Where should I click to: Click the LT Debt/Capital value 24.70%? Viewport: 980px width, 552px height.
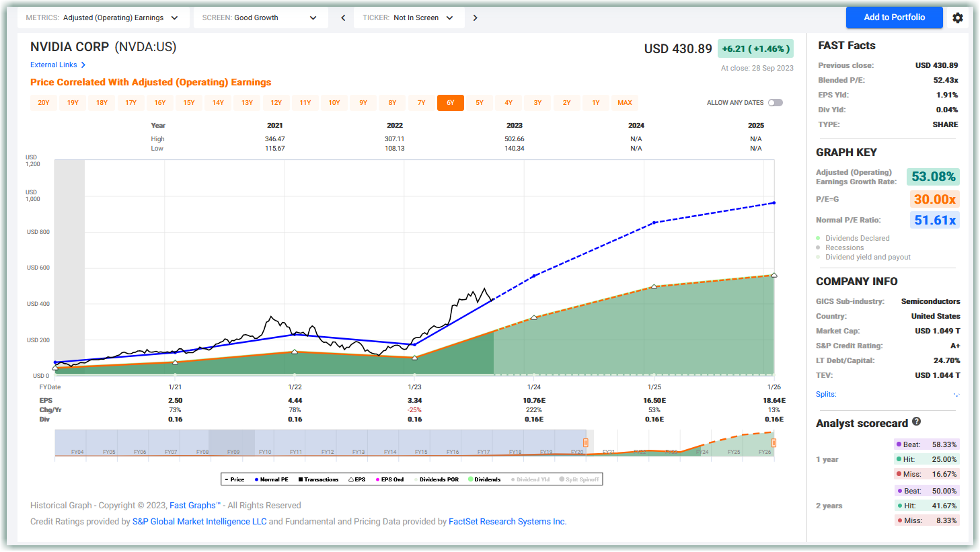(x=947, y=360)
